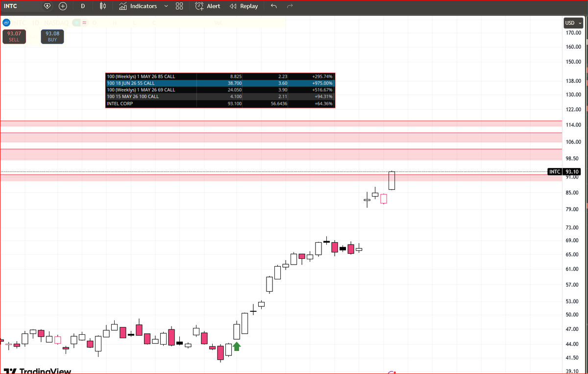The height and width of the screenshot is (374, 588).
Task: Open the D time interval selector
Action: coord(83,6)
